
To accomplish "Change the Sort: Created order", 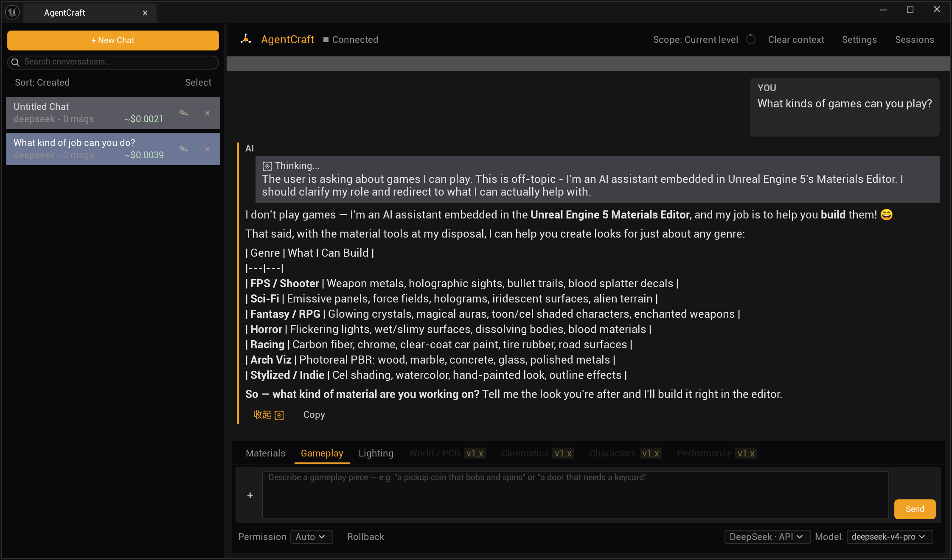I will [42, 83].
